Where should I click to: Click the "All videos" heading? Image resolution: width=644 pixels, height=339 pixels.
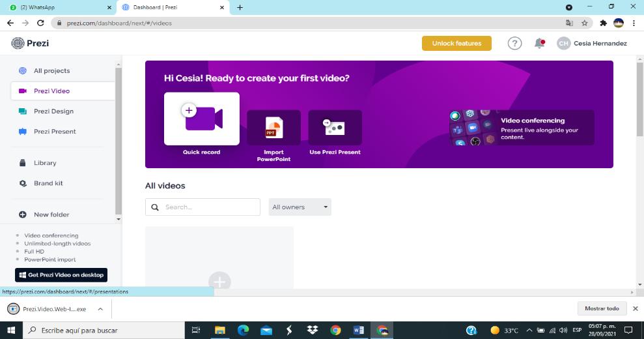coord(165,186)
